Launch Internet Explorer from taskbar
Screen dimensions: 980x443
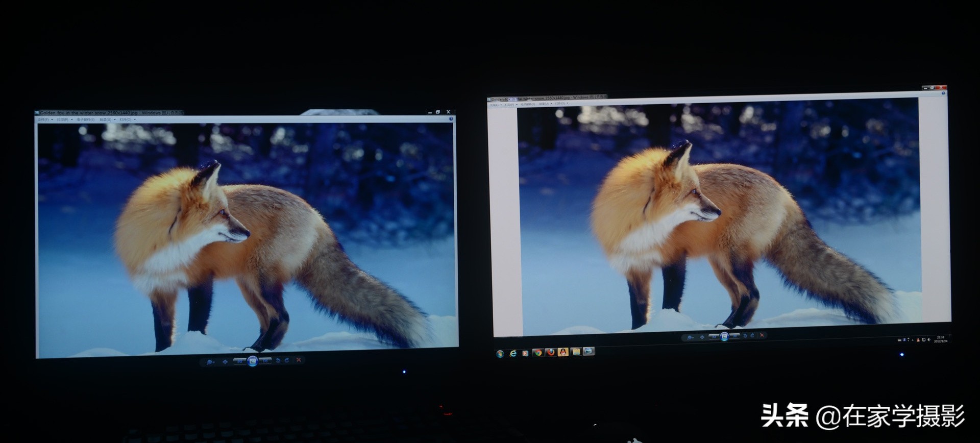[513, 353]
